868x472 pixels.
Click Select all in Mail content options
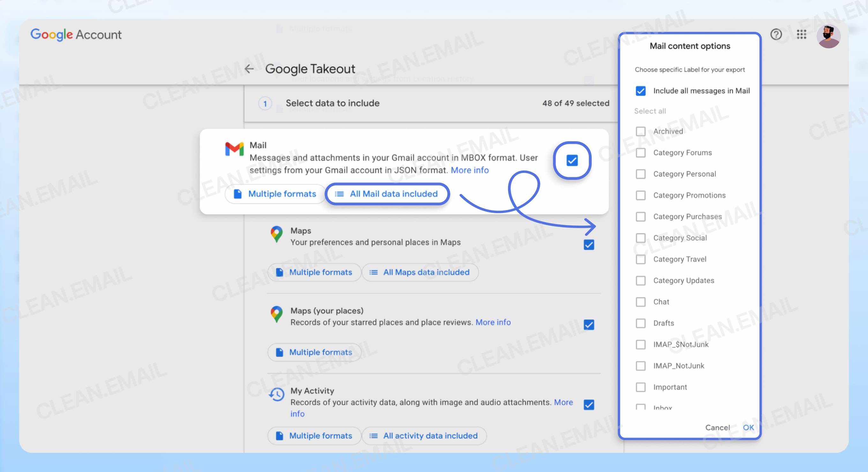(x=650, y=111)
